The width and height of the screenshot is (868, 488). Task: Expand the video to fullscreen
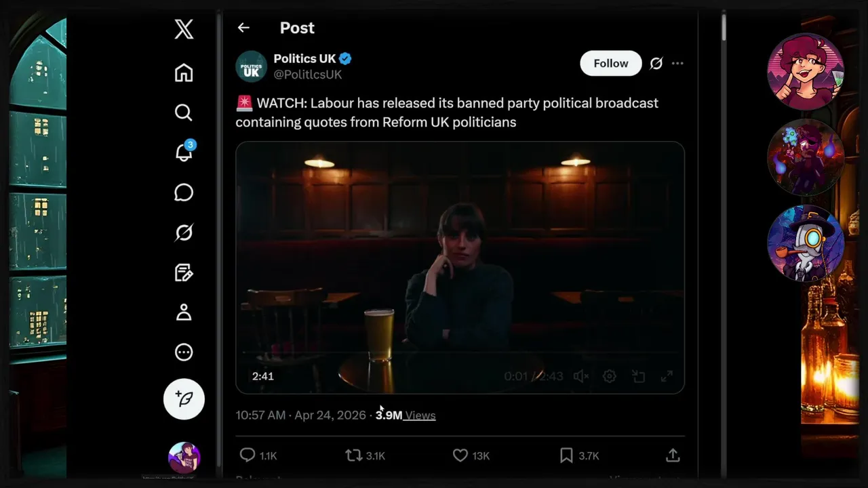click(x=667, y=376)
